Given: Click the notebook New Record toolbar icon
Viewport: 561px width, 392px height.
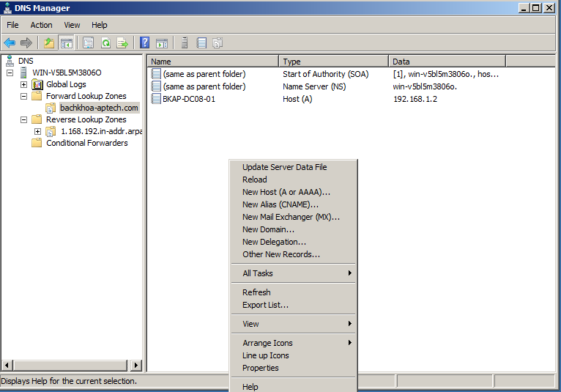Looking at the screenshot, I should coord(201,43).
